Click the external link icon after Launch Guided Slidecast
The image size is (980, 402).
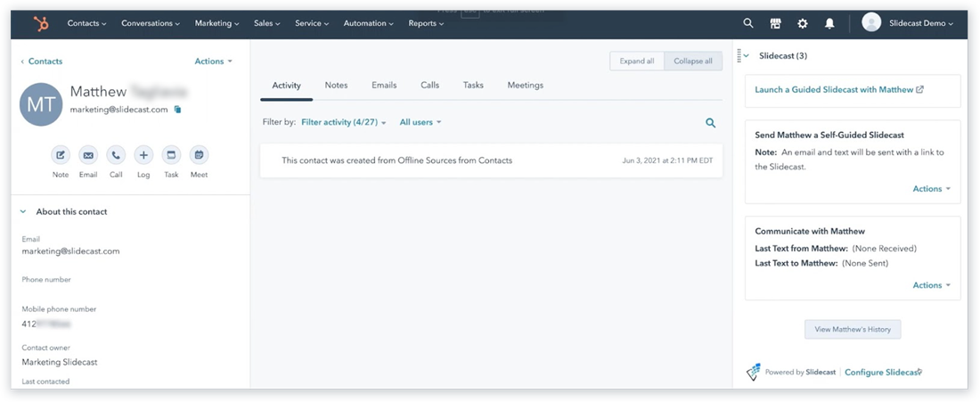(919, 89)
